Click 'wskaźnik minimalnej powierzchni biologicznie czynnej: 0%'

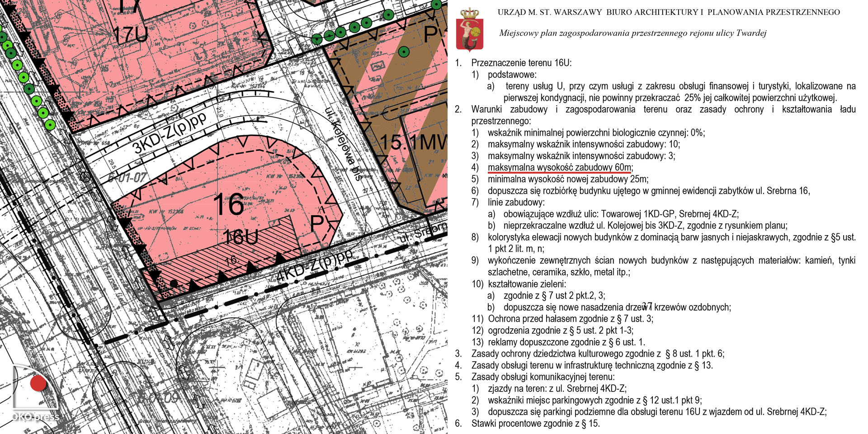[x=596, y=132]
